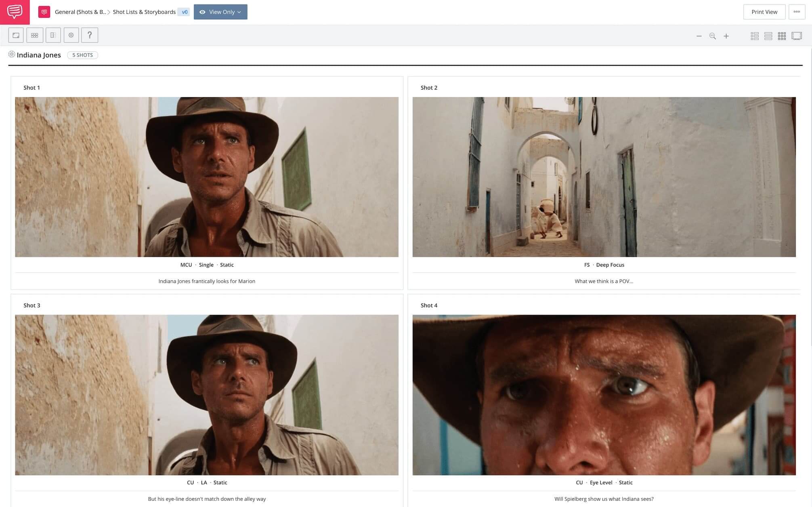Image resolution: width=812 pixels, height=507 pixels.
Task: Click the Indiana Jones scene title
Action: point(39,55)
